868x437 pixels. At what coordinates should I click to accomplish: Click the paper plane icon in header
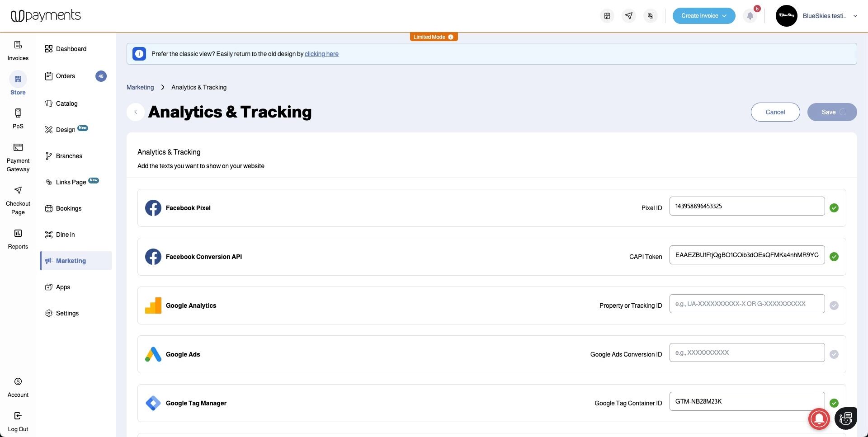click(x=629, y=16)
